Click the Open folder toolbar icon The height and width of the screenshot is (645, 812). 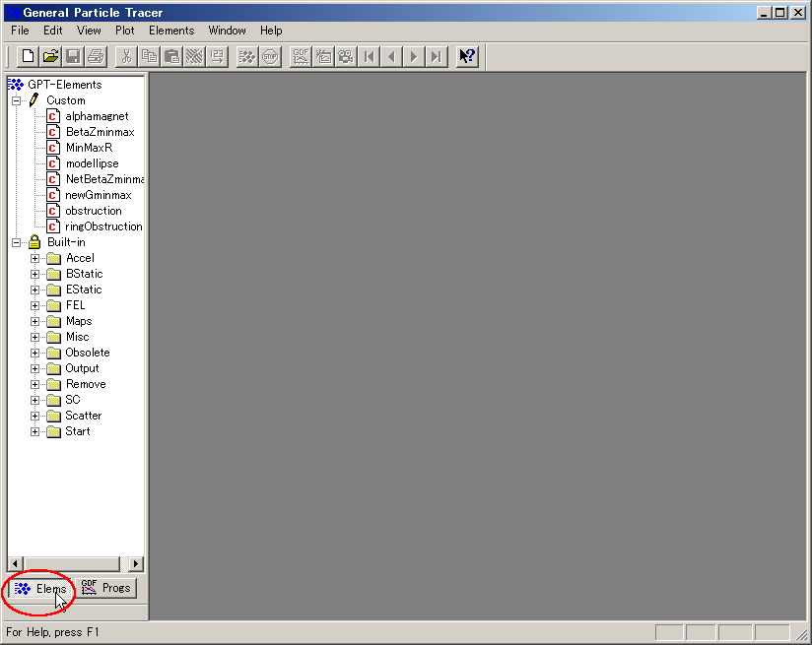point(51,56)
